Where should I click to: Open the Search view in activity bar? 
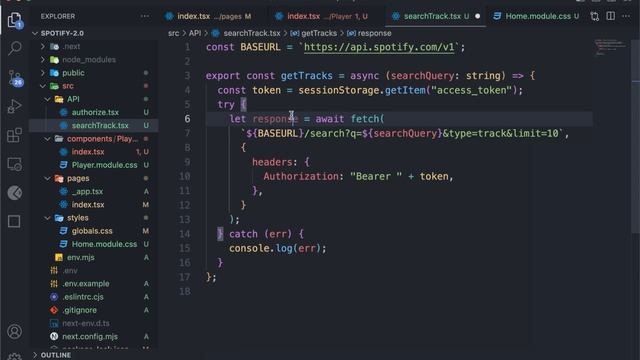(14, 48)
